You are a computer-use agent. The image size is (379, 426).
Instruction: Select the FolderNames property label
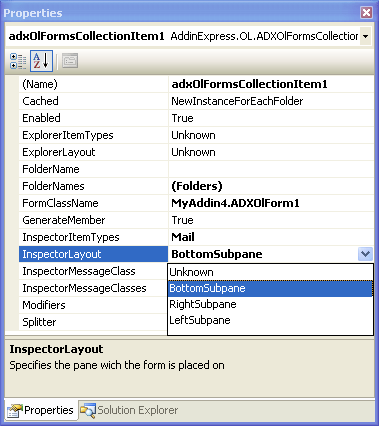(93, 186)
